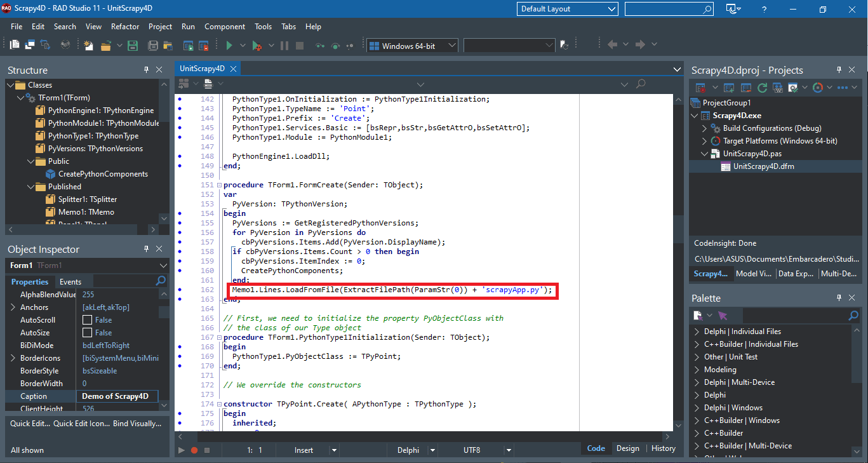Click the search magnifier in Object Inspector
This screenshot has width=868, height=463.
tap(161, 281)
